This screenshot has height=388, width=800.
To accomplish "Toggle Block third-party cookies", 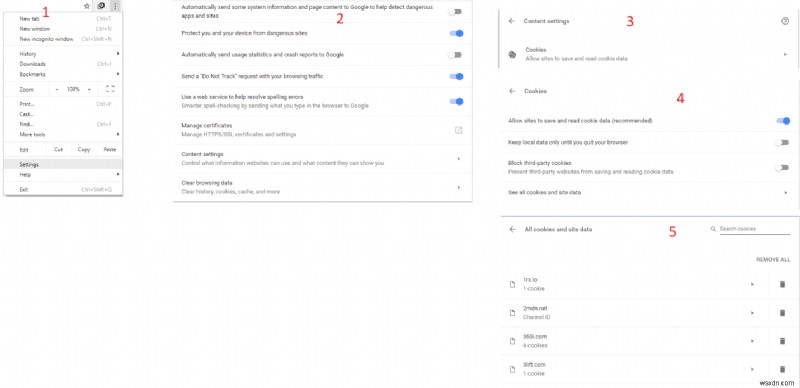I will pyautogui.click(x=782, y=167).
